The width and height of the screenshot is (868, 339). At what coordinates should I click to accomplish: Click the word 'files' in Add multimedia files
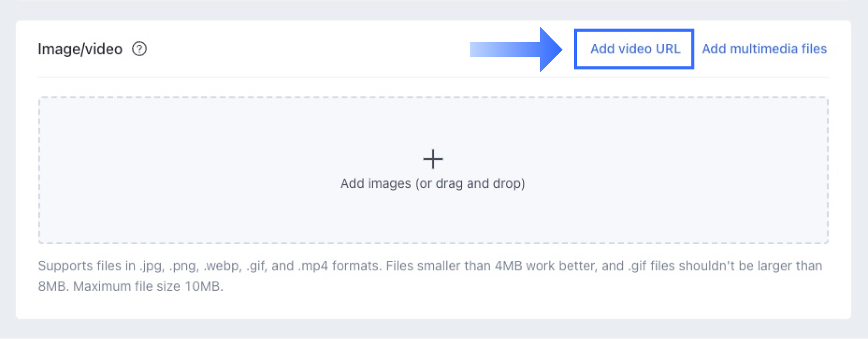tap(814, 49)
